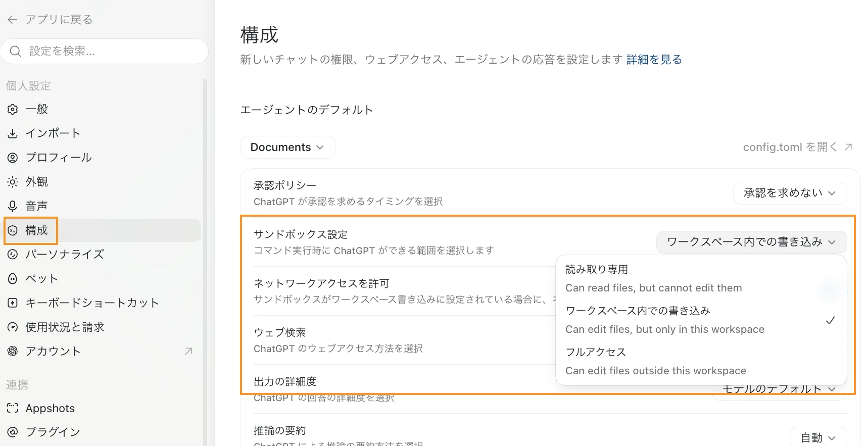Image resolution: width=868 pixels, height=446 pixels.
Task: Open the モデルのデフォルト output verbosity dropdown
Action: pos(779,389)
